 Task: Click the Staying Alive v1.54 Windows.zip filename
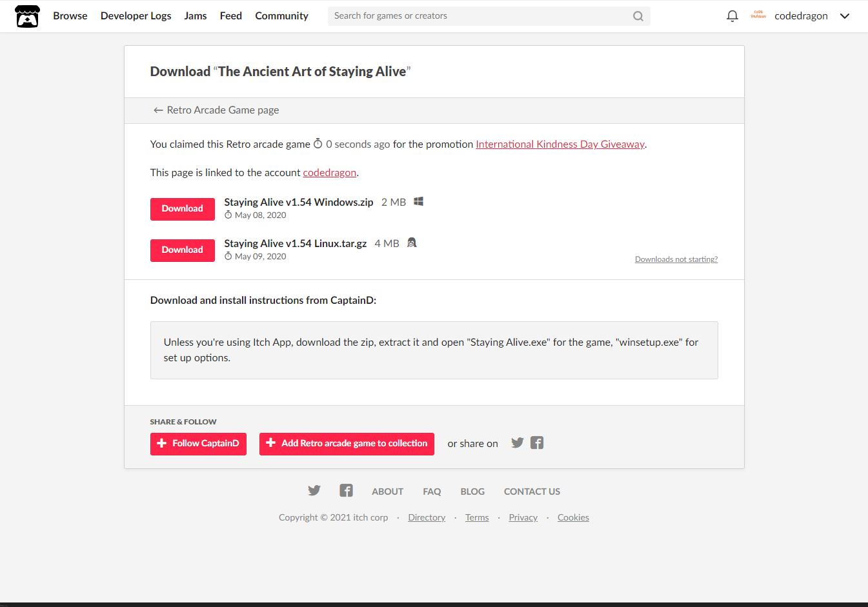(299, 202)
